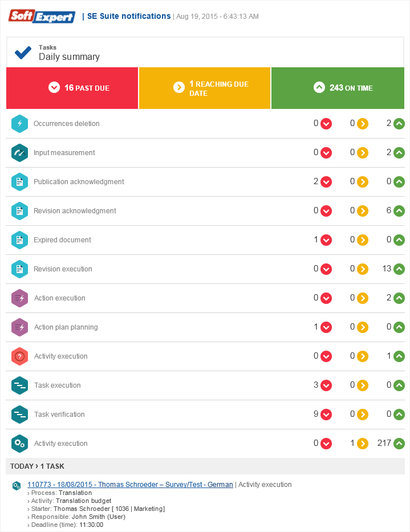Click red past-due arrow for Publication acknowledgment
The image size is (410, 532).
326,182
